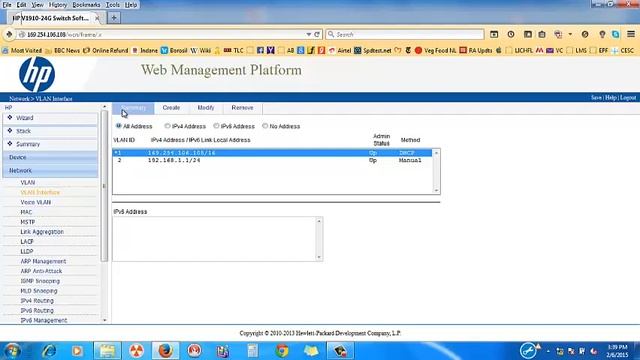Open the history clock toolbar icon
Screen dimensions: 640x360
coord(511,34)
